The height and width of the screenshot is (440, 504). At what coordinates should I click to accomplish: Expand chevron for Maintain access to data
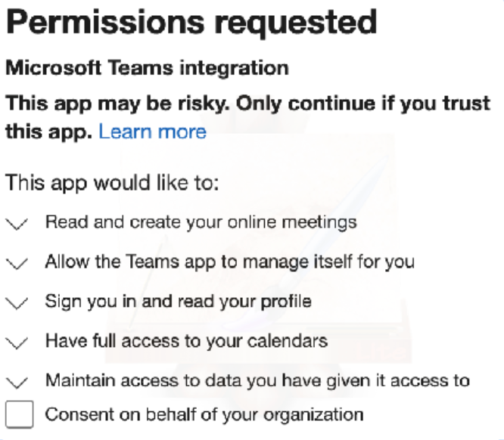pyautogui.click(x=17, y=382)
